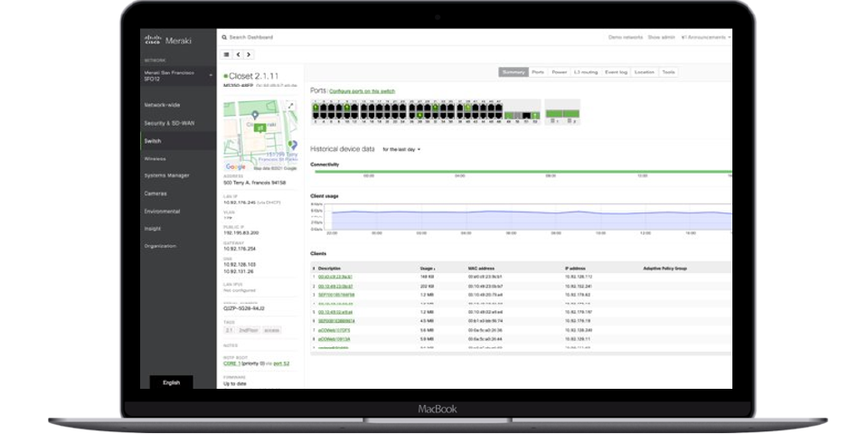Open Wireless in the sidebar
Image resolution: width=868 pixels, height=434 pixels.
(x=156, y=158)
